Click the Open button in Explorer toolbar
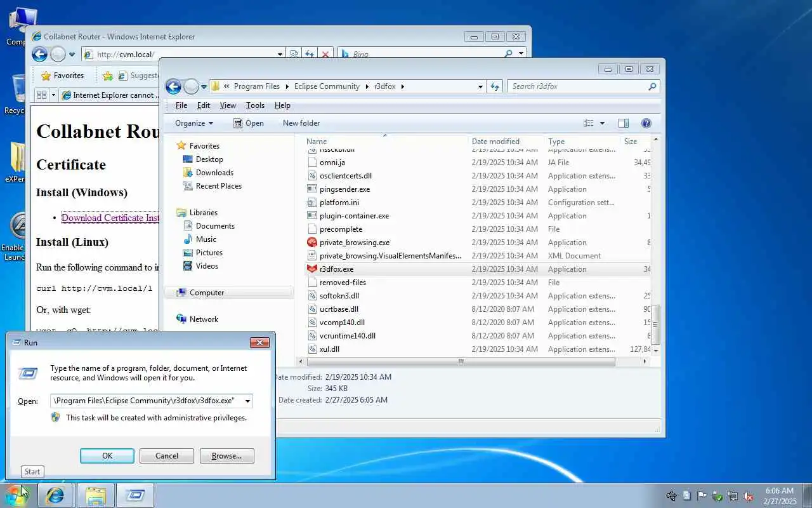This screenshot has width=812, height=508. tap(248, 123)
